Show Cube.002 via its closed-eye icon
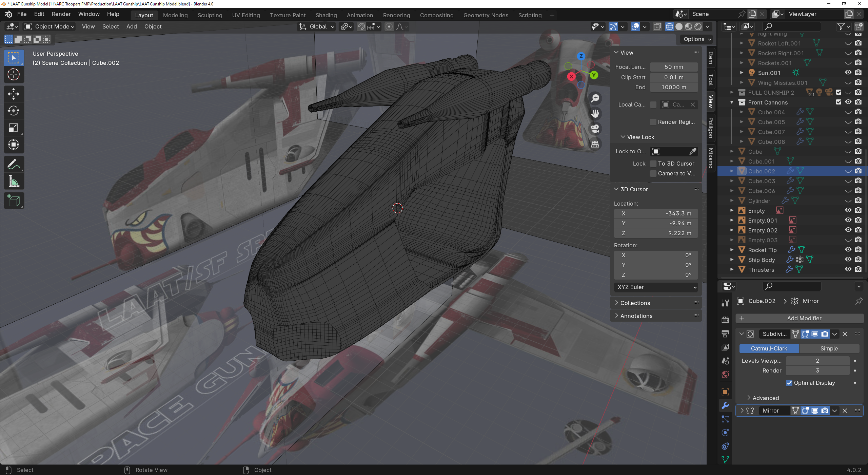The width and height of the screenshot is (868, 475). coord(848,171)
